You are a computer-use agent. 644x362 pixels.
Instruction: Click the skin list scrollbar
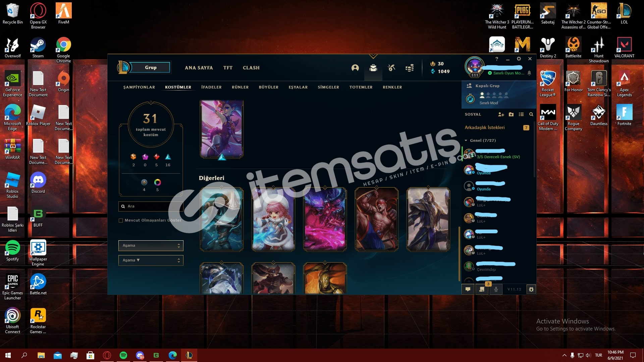pyautogui.click(x=459, y=254)
